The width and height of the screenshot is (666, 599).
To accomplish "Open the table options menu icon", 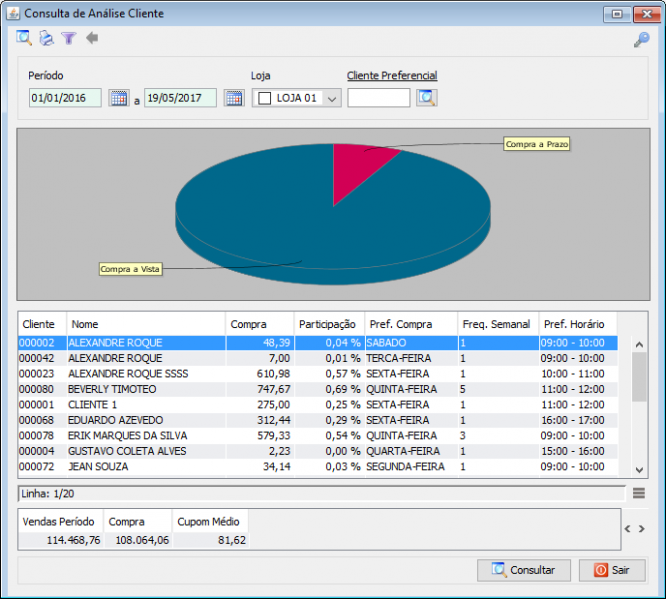I will coord(638,493).
